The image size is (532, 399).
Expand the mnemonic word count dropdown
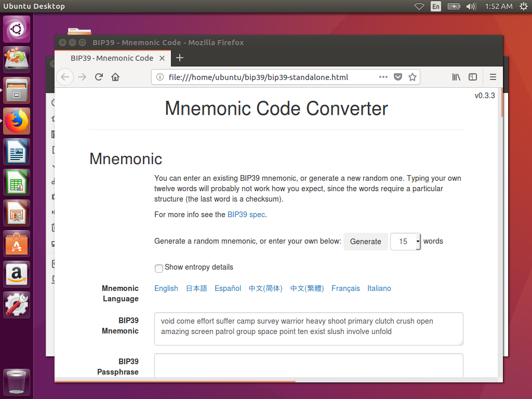tap(405, 242)
